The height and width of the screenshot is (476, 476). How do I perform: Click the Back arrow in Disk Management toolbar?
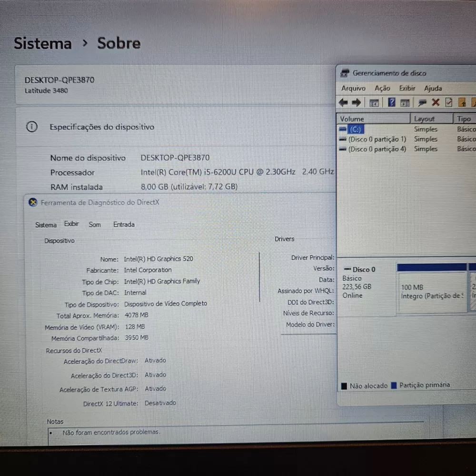pyautogui.click(x=343, y=102)
